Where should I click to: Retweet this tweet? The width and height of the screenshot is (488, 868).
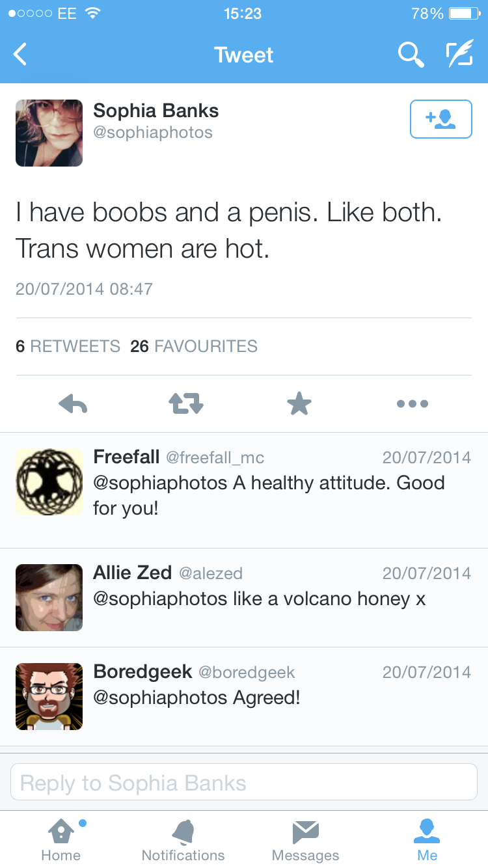point(186,404)
